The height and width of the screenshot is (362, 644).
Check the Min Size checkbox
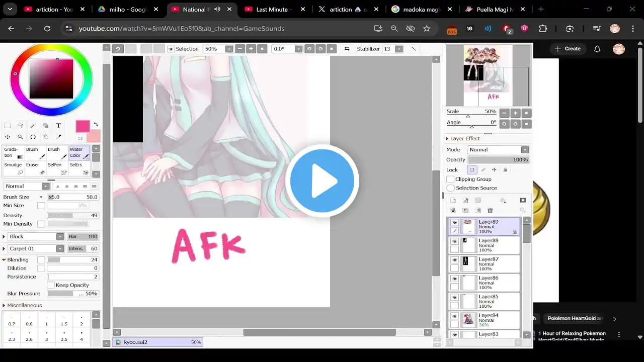click(41, 206)
